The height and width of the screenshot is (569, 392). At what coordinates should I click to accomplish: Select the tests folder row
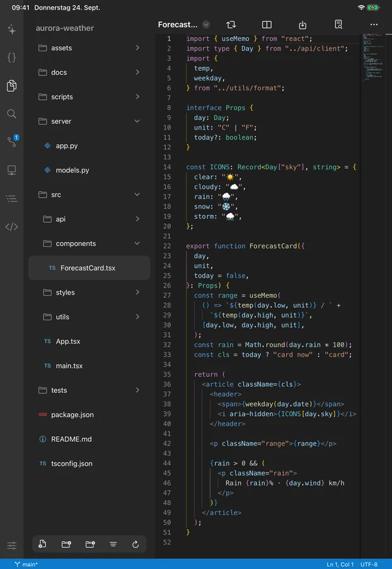[x=89, y=390]
